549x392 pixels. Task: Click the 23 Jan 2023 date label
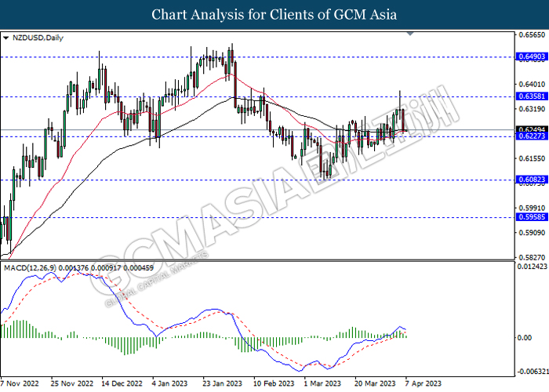point(223,383)
